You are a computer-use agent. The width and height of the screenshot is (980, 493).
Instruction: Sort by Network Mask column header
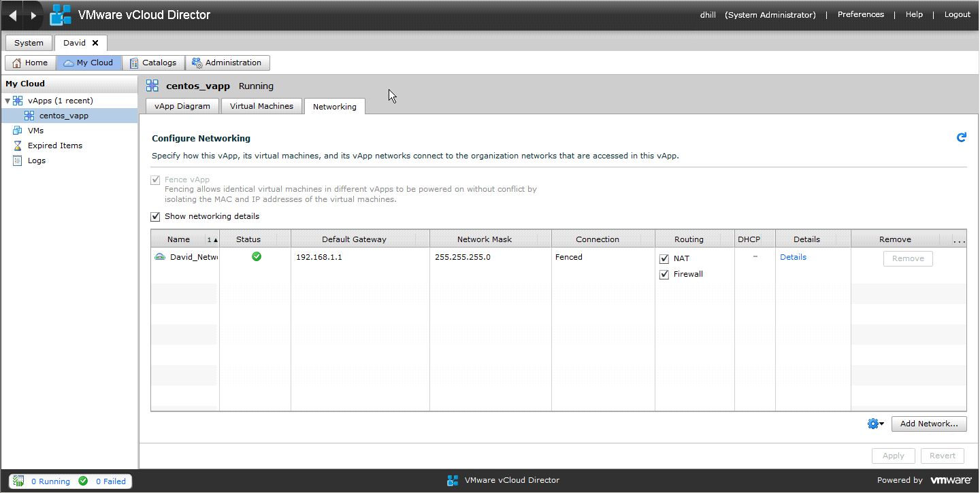(485, 239)
